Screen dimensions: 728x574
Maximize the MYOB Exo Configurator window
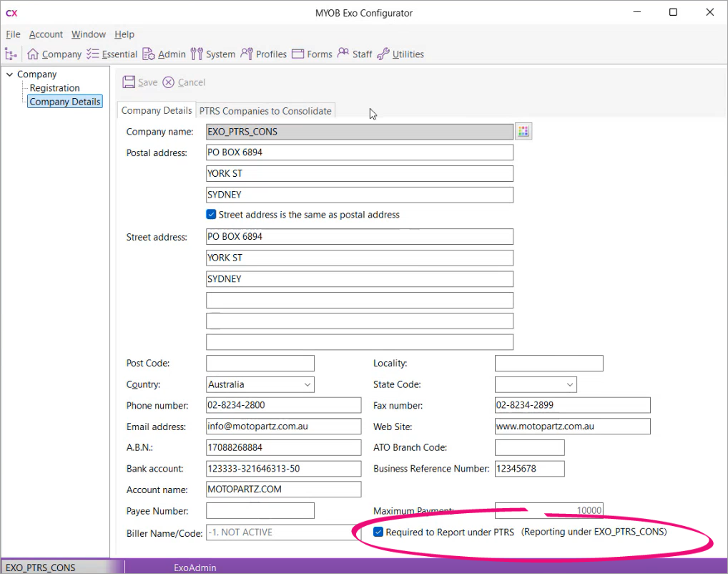pyautogui.click(x=673, y=12)
